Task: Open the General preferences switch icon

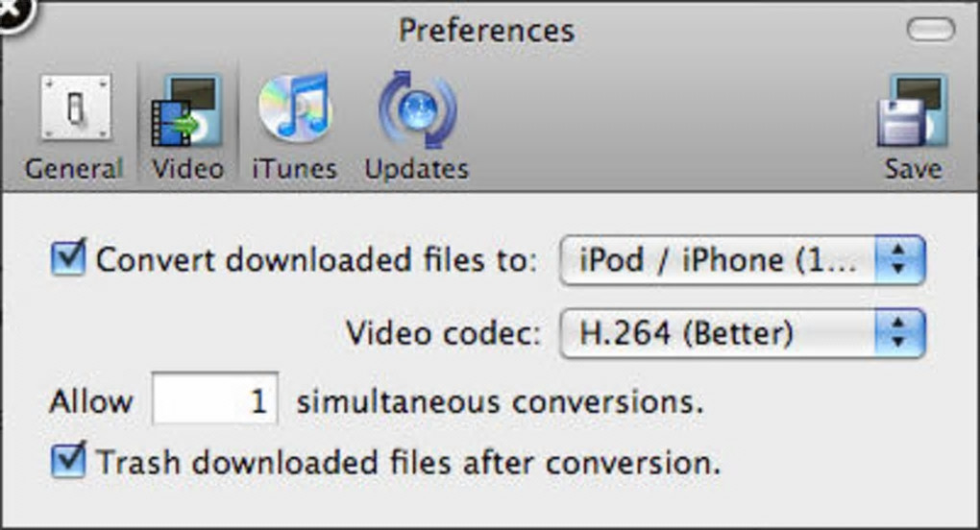Action: [x=75, y=110]
